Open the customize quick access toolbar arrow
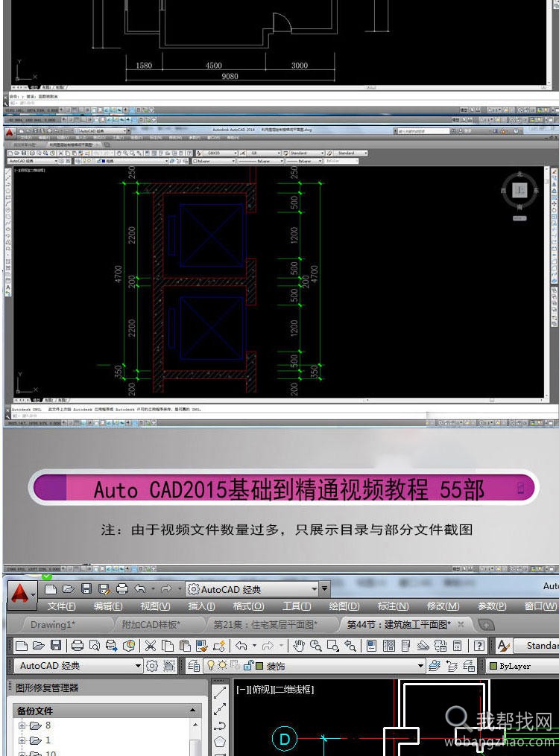The image size is (559, 756). 325,588
